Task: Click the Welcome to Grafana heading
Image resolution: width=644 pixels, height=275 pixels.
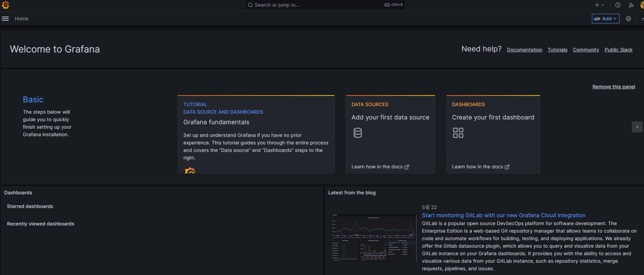Action: [55, 49]
